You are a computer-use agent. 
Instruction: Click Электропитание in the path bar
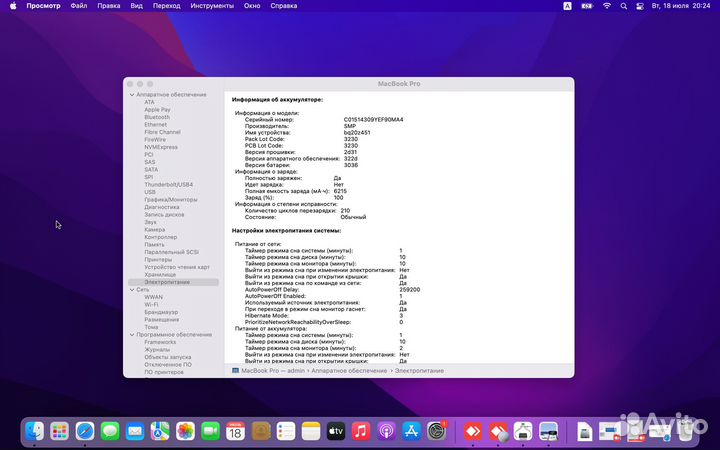tap(419, 371)
